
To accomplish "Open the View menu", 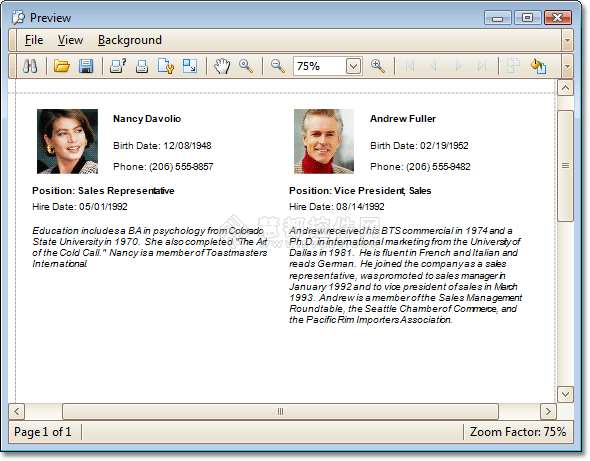I will pyautogui.click(x=70, y=40).
